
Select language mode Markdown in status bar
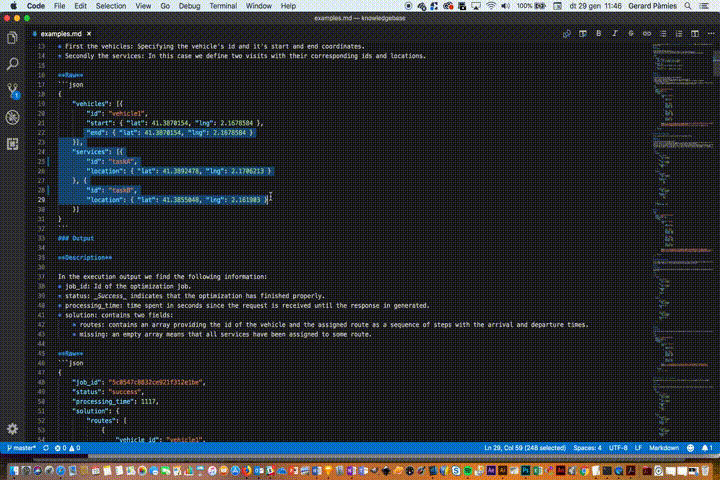(664, 448)
